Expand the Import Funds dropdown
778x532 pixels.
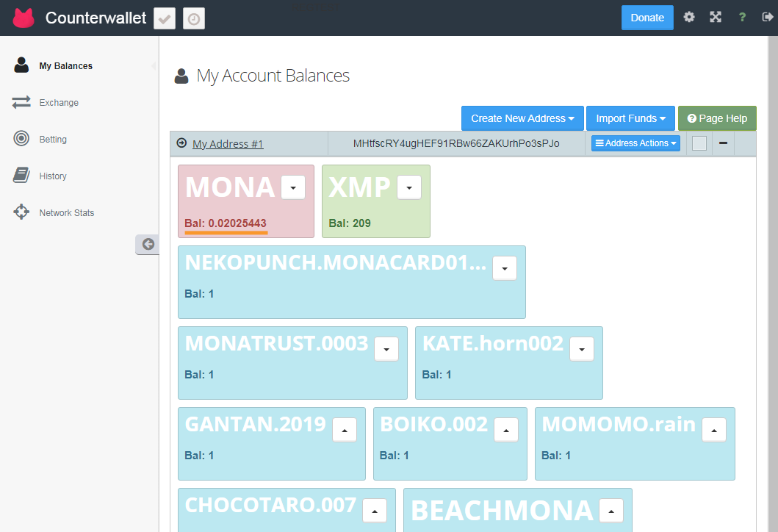pyautogui.click(x=630, y=118)
